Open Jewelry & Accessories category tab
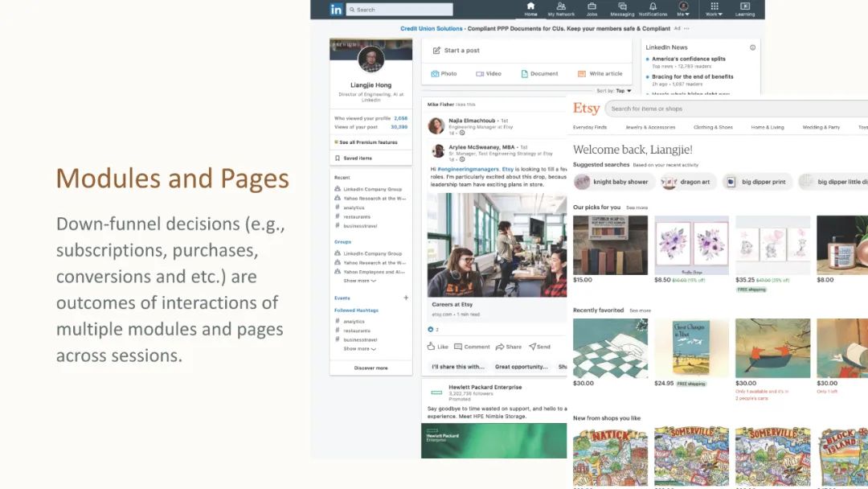 650,127
